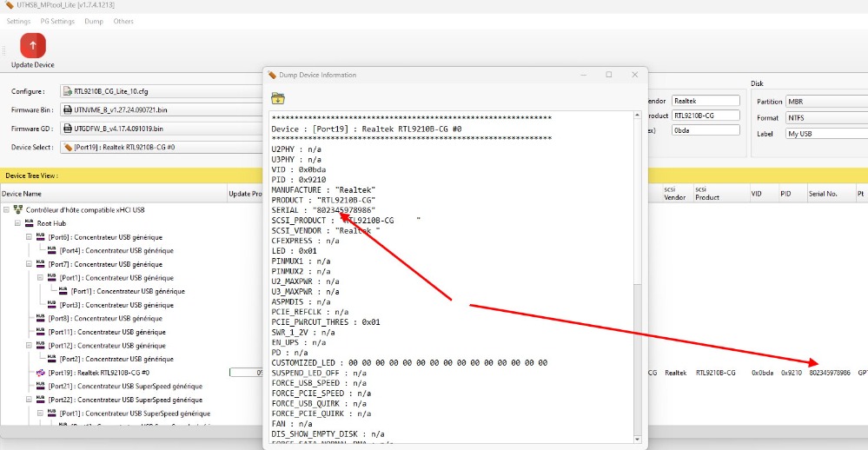868x450 pixels.
Task: Click the Root Hub icon in device tree
Action: pyautogui.click(x=29, y=223)
